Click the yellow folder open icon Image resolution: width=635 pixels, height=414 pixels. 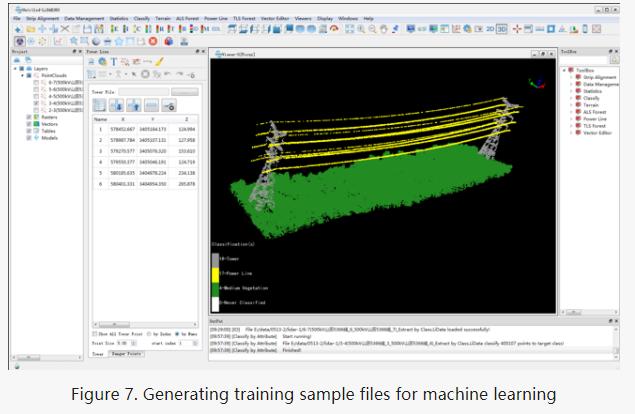tap(31, 29)
